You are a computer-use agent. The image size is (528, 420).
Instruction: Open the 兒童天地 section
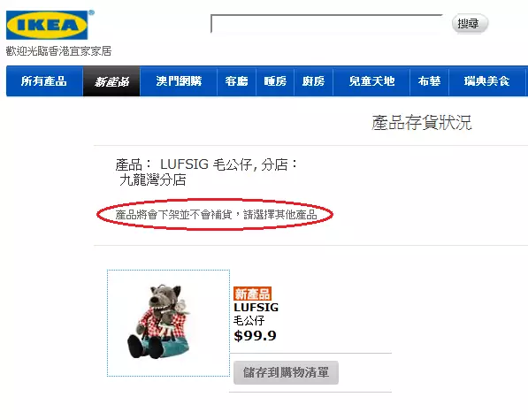pos(371,81)
